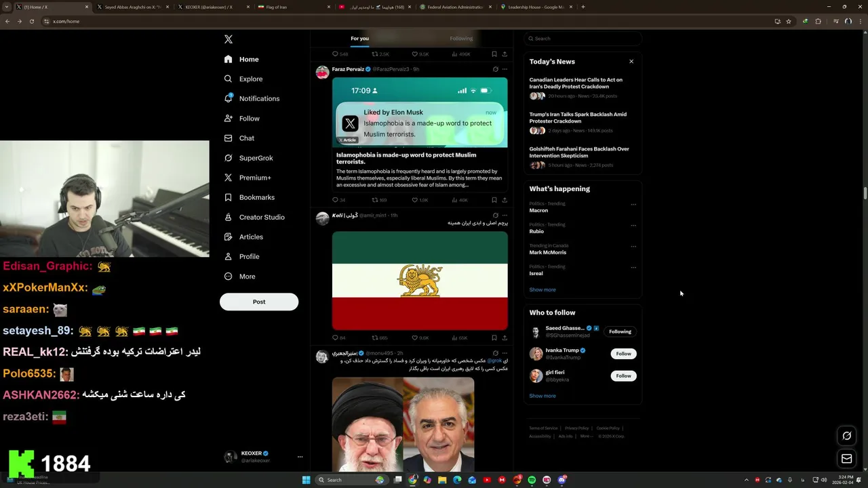The image size is (868, 488).
Task: Open Premium+ in the sidebar
Action: [248, 178]
